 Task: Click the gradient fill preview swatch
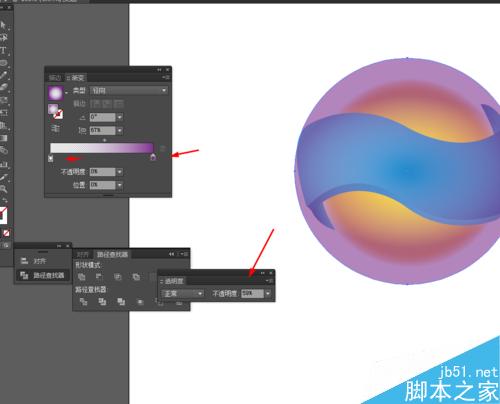[55, 93]
